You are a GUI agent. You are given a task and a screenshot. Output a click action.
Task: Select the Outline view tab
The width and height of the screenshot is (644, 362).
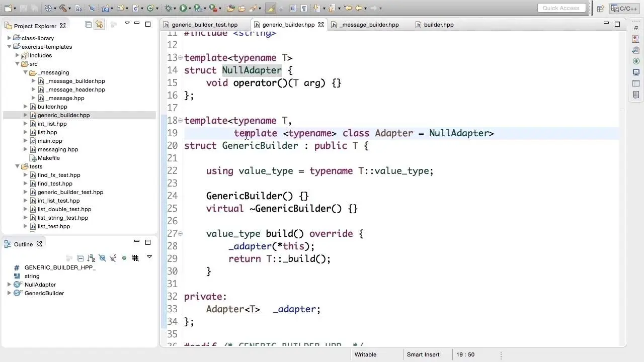coord(23,244)
